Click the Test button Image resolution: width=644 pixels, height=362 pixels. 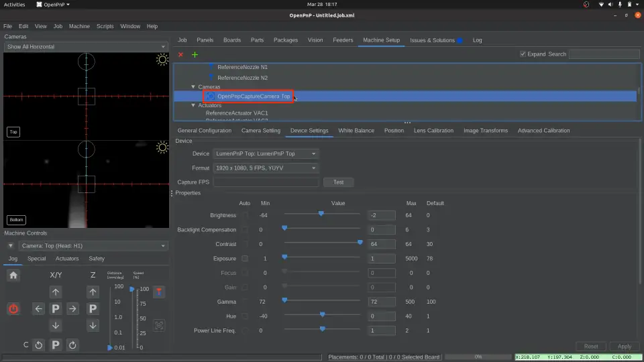tap(338, 182)
